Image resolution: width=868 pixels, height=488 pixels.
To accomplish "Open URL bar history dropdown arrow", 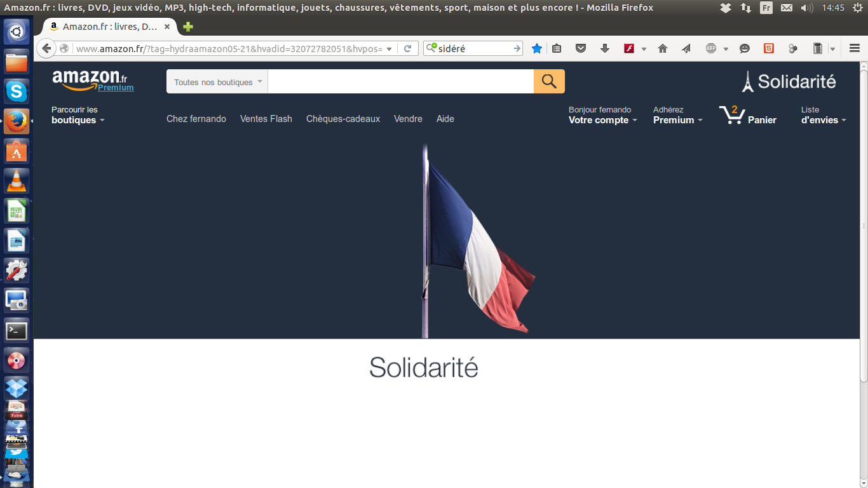I will coord(390,49).
